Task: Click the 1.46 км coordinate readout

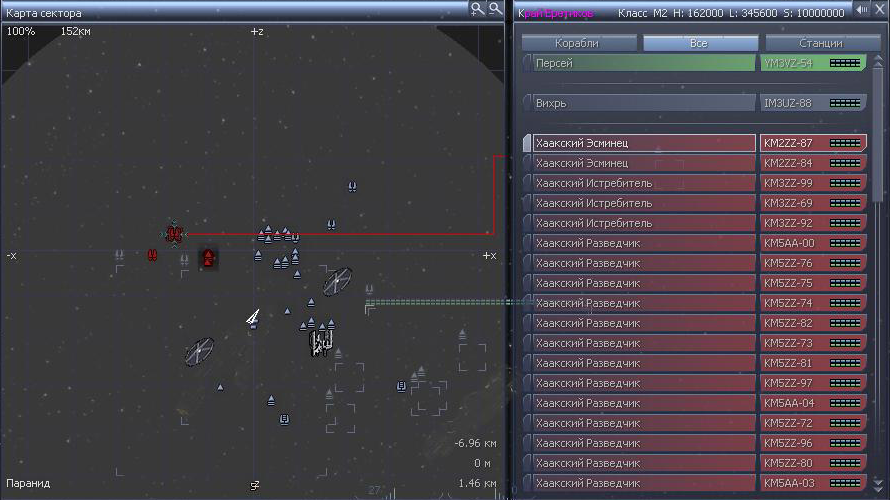Action: 477,484
